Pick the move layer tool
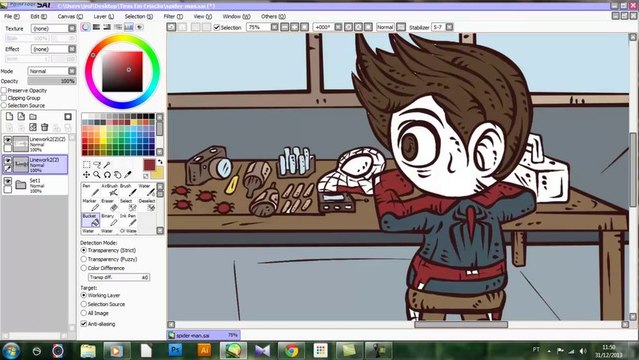The image size is (639, 360). (x=86, y=175)
